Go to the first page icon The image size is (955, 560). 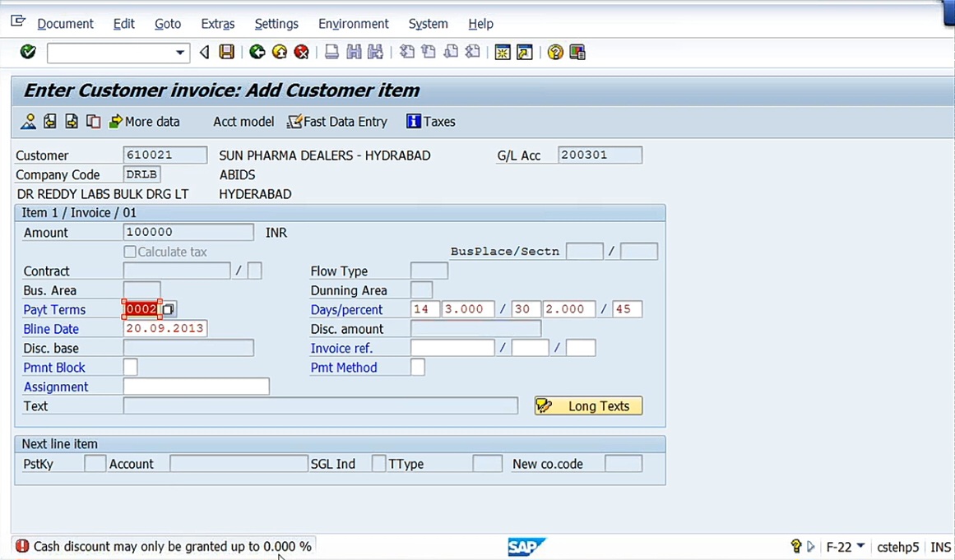(406, 52)
